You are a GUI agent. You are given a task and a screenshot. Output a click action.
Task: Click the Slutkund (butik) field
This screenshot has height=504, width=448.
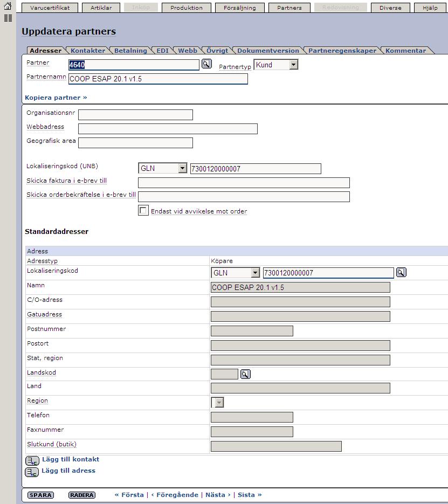click(276, 446)
